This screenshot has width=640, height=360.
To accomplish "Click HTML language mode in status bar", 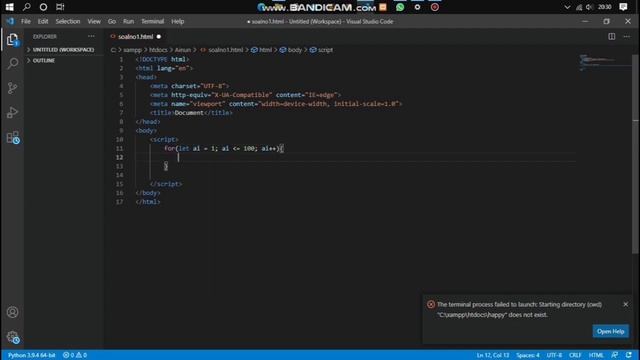I will click(x=596, y=355).
